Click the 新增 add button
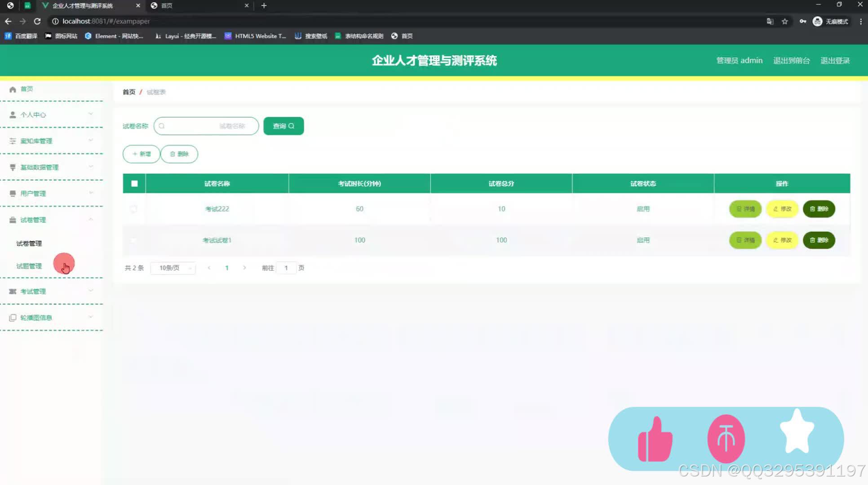The image size is (868, 485). (142, 154)
